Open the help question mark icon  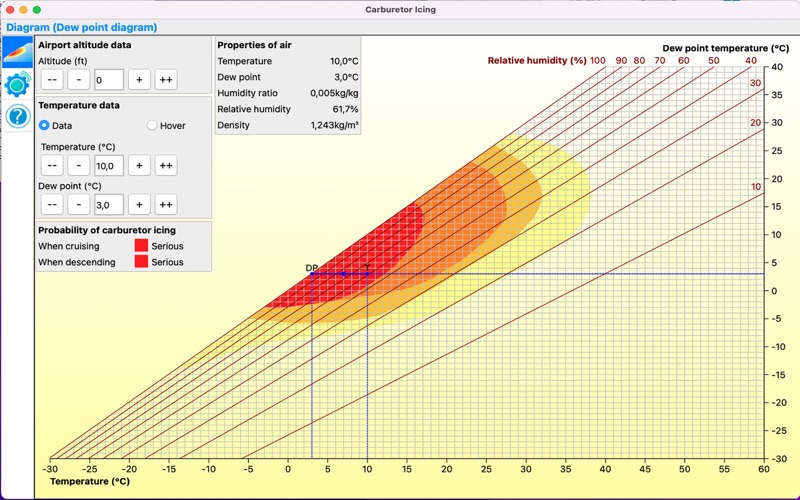click(17, 116)
